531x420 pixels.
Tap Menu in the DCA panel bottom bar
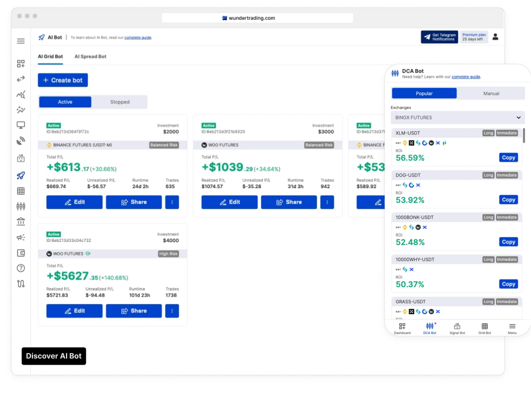(512, 328)
